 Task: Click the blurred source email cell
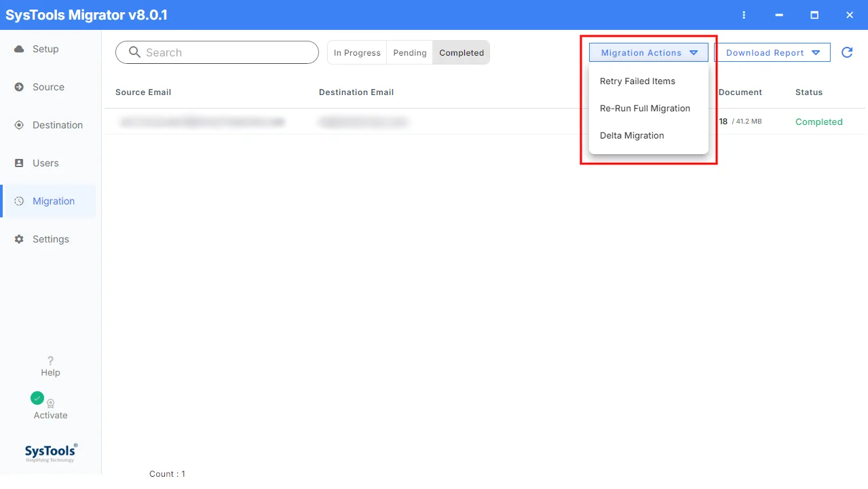pos(202,122)
